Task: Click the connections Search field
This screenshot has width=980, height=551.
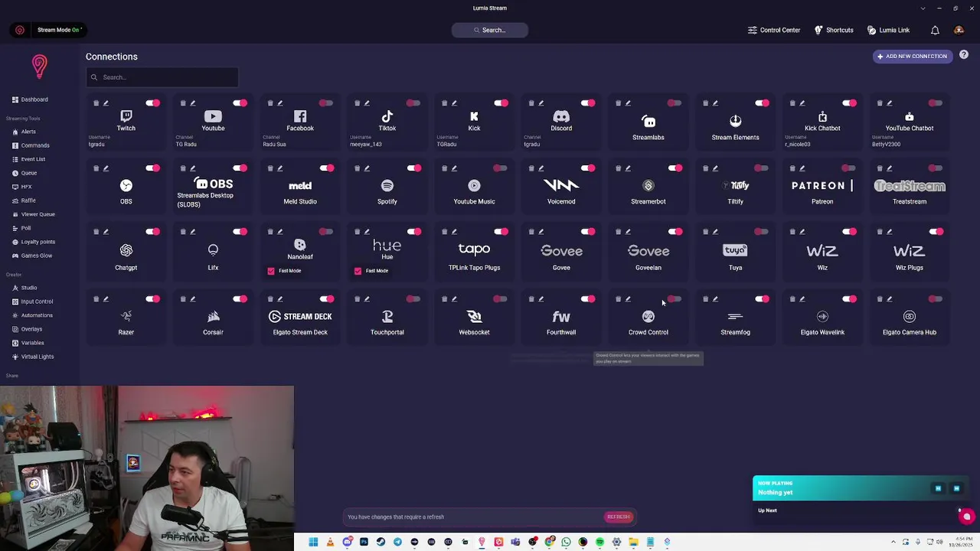Action: (162, 77)
